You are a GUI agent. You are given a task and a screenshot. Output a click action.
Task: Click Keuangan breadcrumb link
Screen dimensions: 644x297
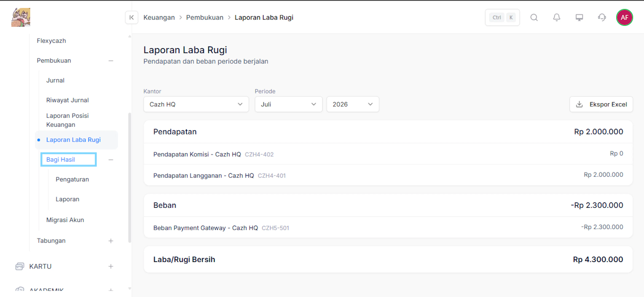click(x=159, y=17)
